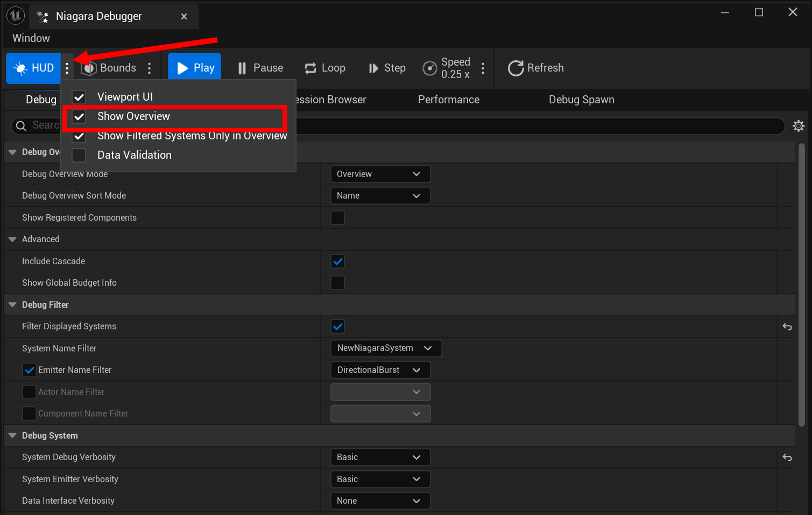Switch to the Performance tab
812x515 pixels.
point(449,100)
